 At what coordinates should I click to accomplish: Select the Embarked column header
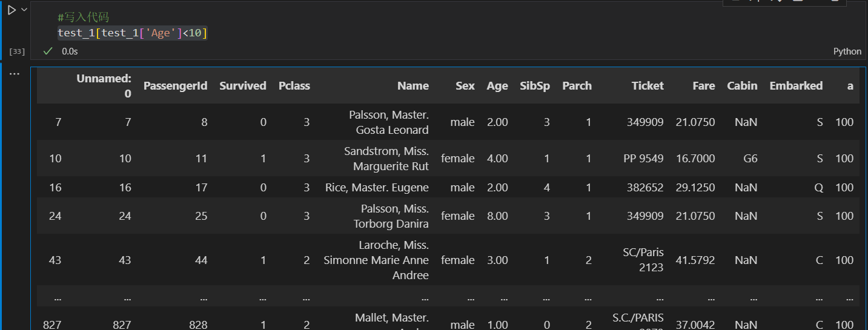[795, 86]
